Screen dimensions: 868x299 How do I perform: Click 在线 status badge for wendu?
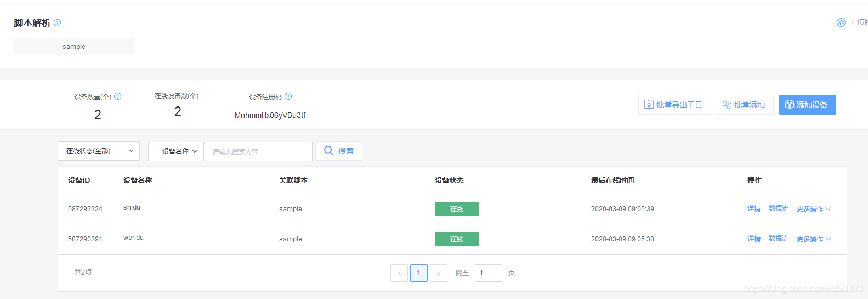[457, 239]
